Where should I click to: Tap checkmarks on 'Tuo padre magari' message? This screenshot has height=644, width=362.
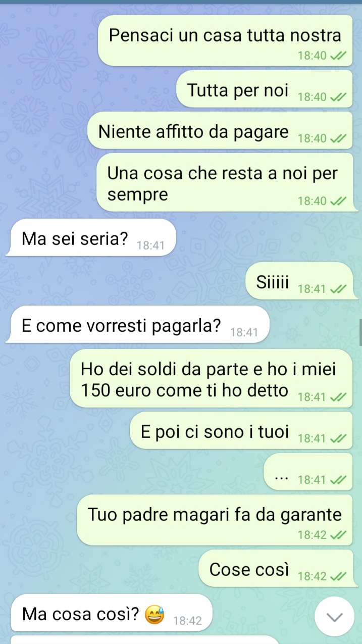pyautogui.click(x=338, y=535)
